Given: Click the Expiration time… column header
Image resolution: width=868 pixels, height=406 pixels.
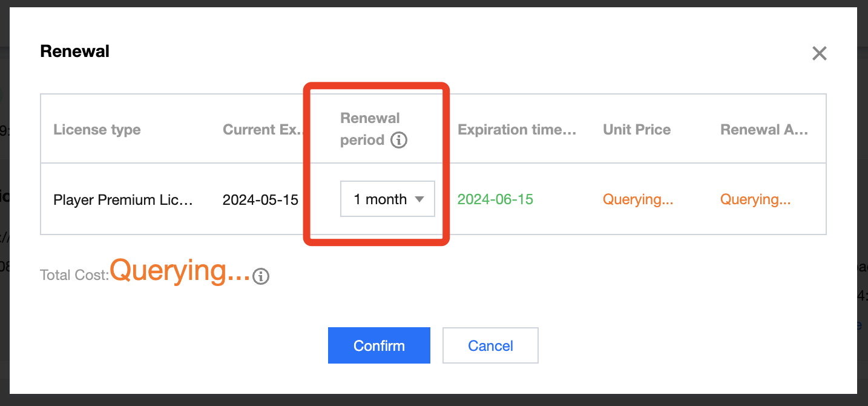Looking at the screenshot, I should pyautogui.click(x=516, y=130).
